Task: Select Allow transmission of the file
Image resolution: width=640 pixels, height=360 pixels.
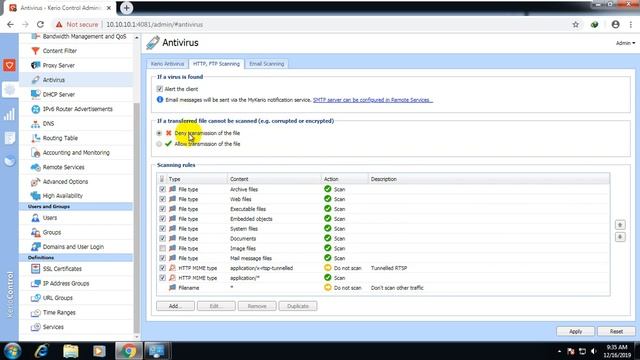Action: point(159,144)
